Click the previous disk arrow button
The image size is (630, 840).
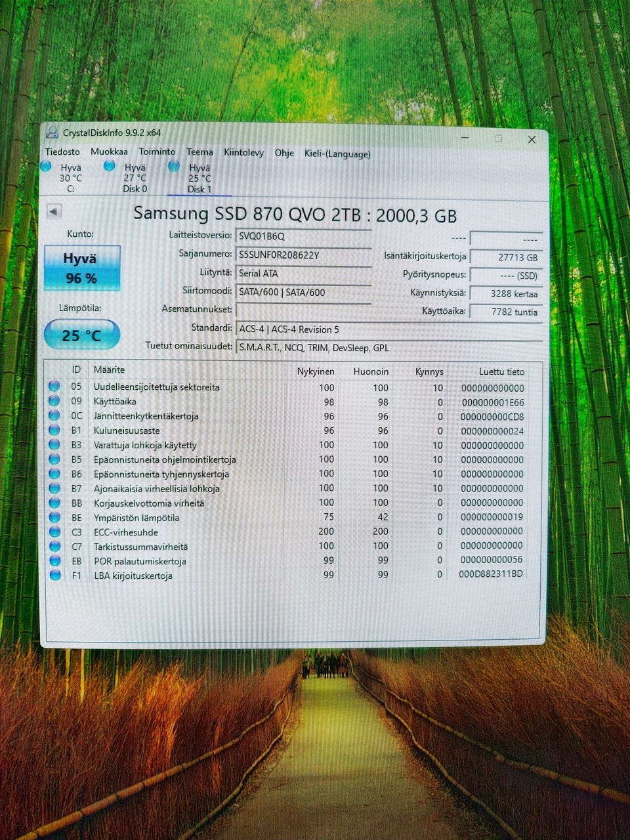click(x=54, y=211)
